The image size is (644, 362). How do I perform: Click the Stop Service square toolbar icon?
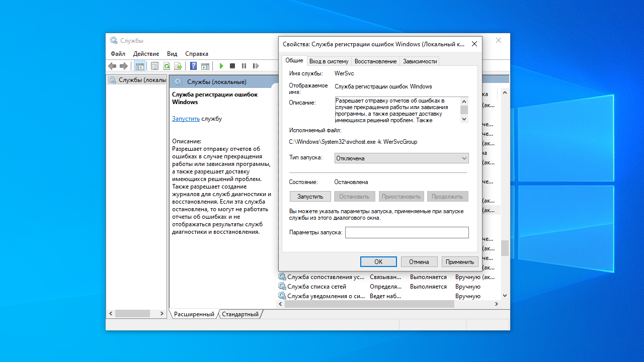click(x=232, y=66)
